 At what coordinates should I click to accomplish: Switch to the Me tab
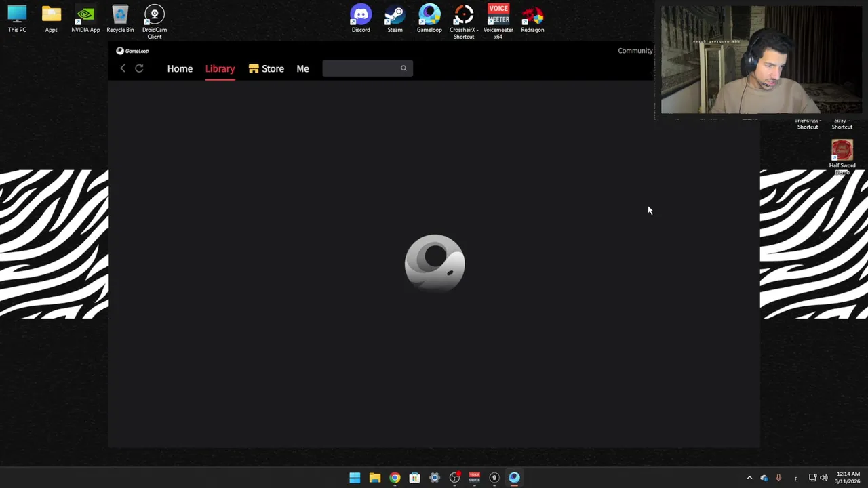coord(302,68)
